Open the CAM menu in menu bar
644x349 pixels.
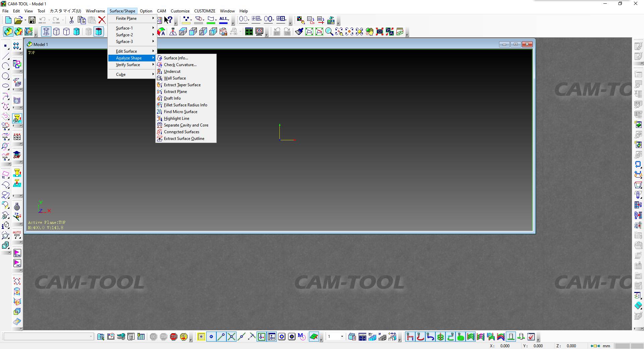tap(161, 11)
